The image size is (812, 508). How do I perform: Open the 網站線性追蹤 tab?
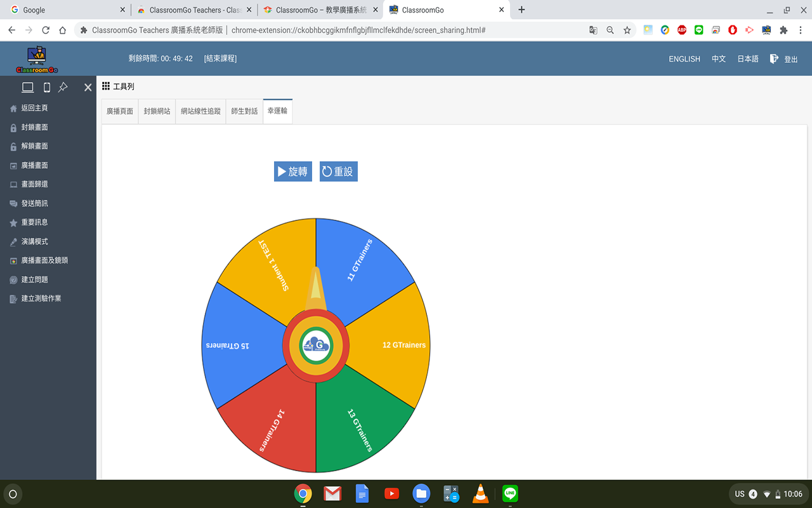(200, 111)
